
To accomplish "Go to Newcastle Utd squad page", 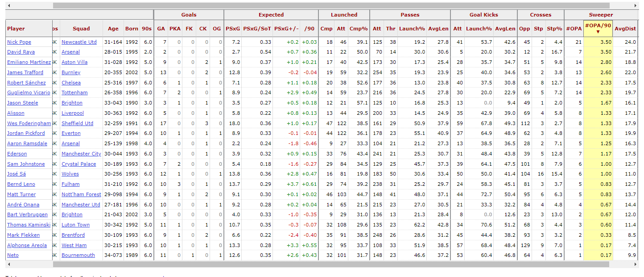I will pos(79,42).
